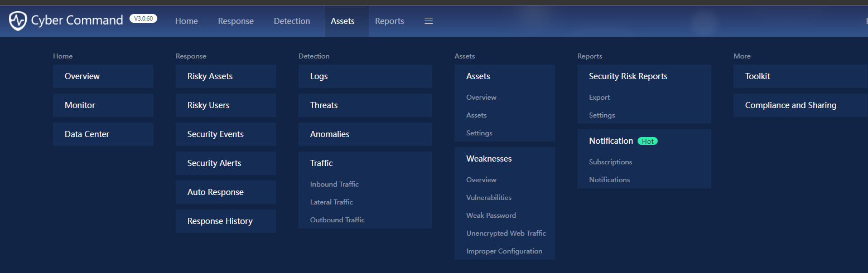Screen dimensions: 868x273
Task: Open the Toolkit menu item
Action: 758,76
